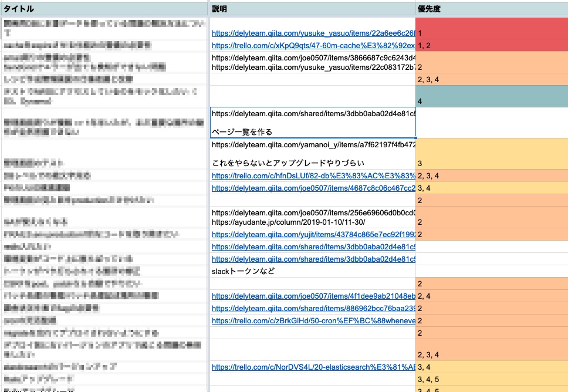Select the 優先度 column header cell
Image resolution: width=568 pixels, height=392 pixels.
tap(492, 9)
